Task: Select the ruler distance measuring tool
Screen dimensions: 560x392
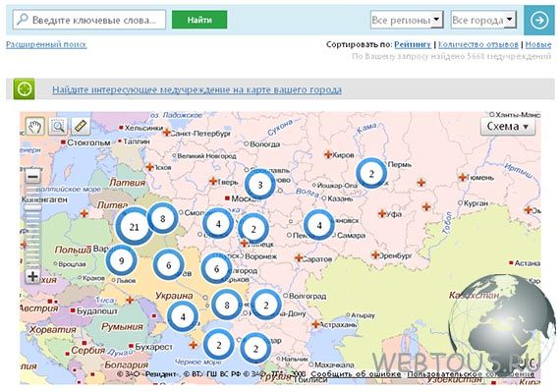Action: [x=81, y=126]
